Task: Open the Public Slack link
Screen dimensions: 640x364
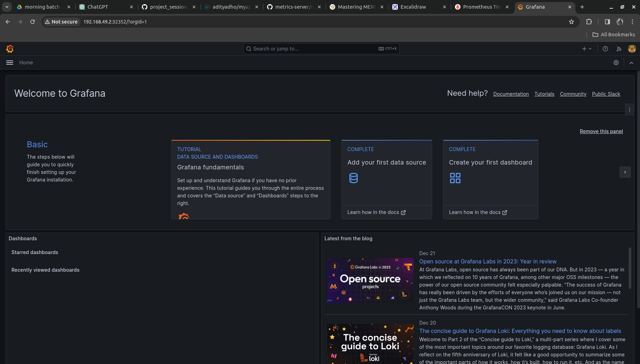Action: click(x=606, y=94)
